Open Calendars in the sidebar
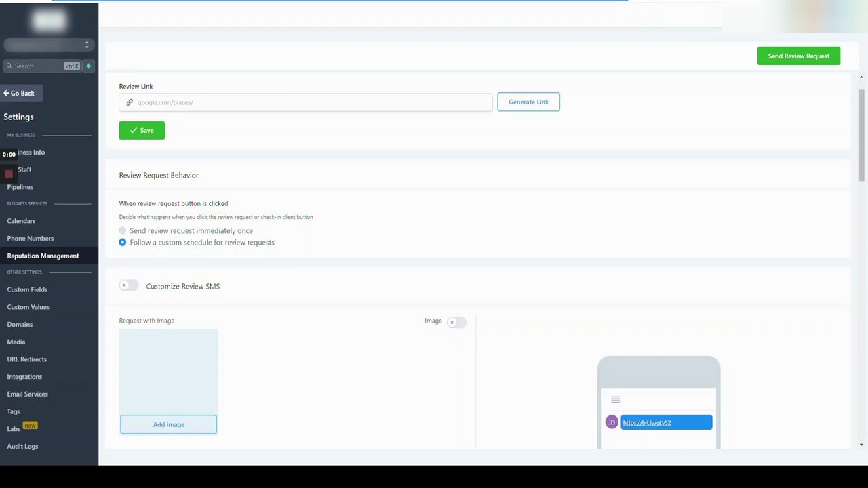The height and width of the screenshot is (488, 868). click(x=21, y=221)
